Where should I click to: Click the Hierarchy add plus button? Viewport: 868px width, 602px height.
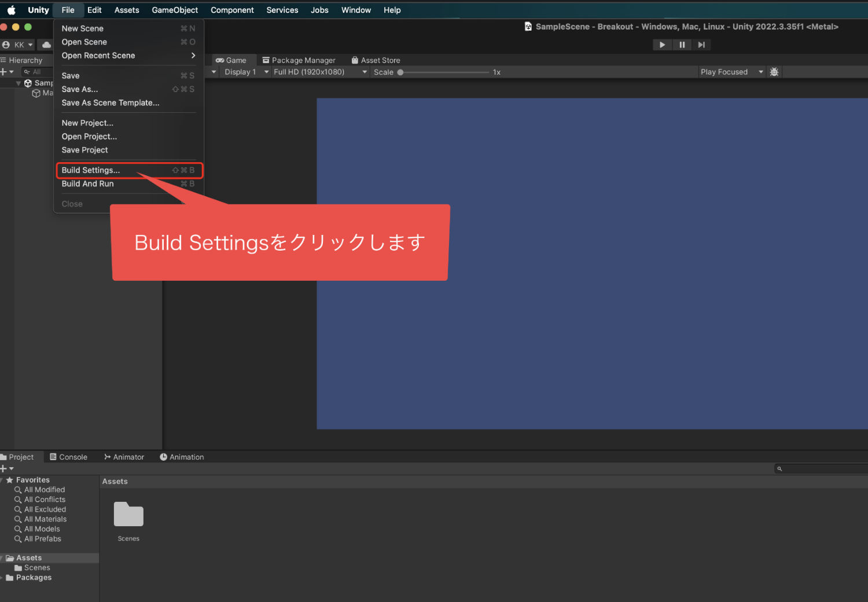pyautogui.click(x=6, y=72)
